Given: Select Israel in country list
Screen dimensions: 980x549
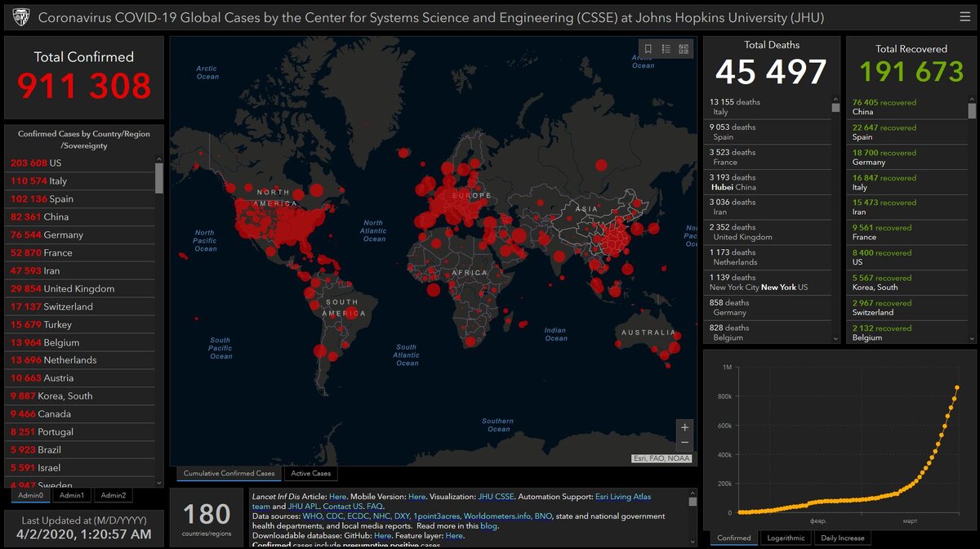Looking at the screenshot, I should coord(79,468).
